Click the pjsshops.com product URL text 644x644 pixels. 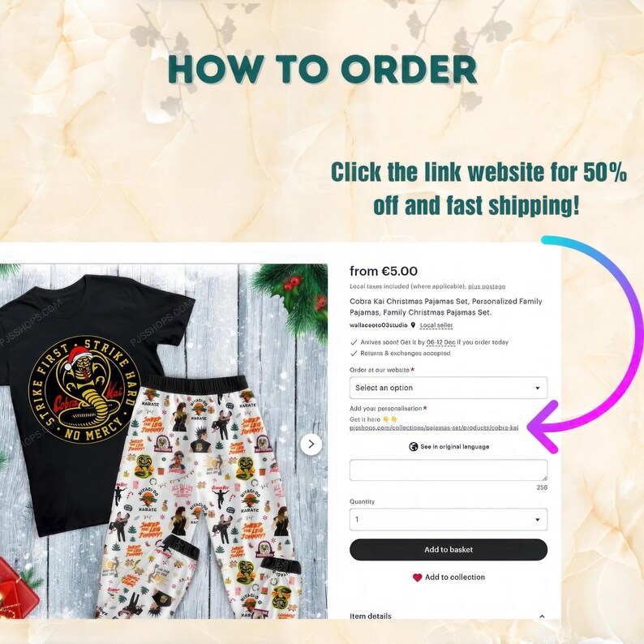point(434,427)
